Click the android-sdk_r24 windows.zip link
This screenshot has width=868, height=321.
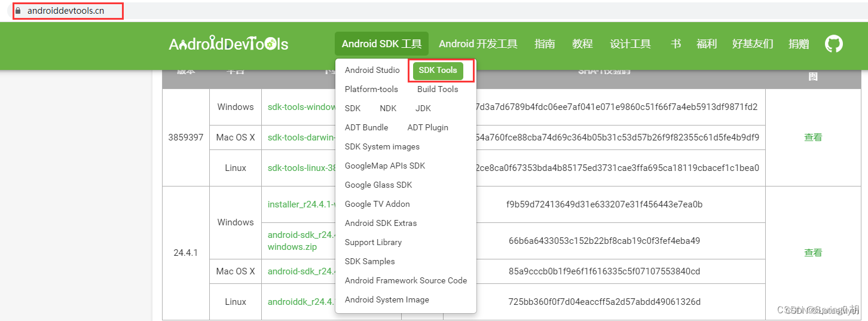point(301,241)
